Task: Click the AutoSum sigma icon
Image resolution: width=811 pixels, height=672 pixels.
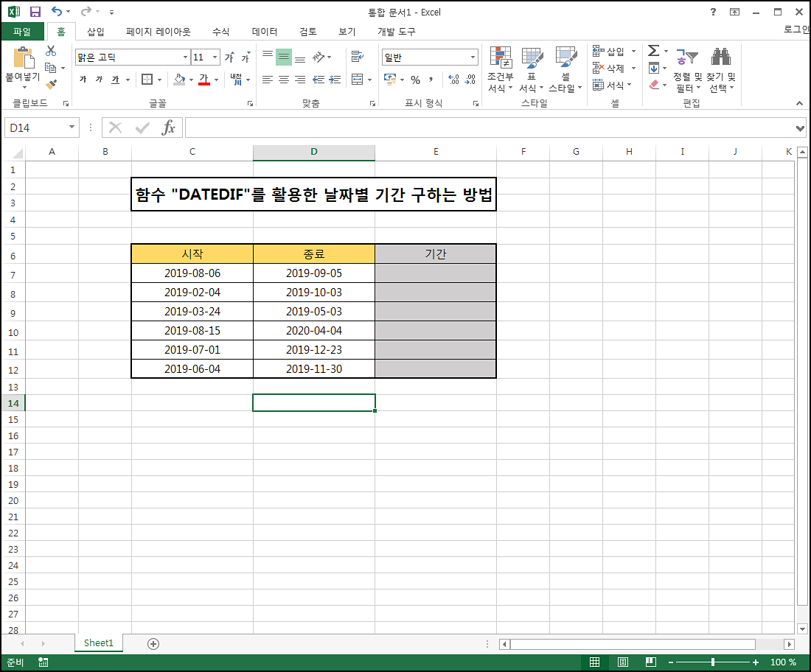Action: pyautogui.click(x=654, y=51)
